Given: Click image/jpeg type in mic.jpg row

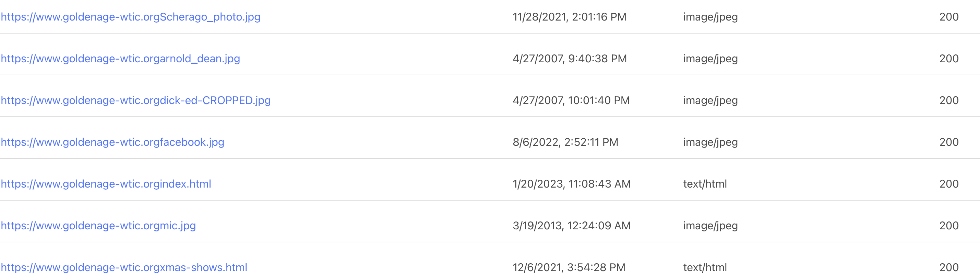Looking at the screenshot, I should click(710, 226).
